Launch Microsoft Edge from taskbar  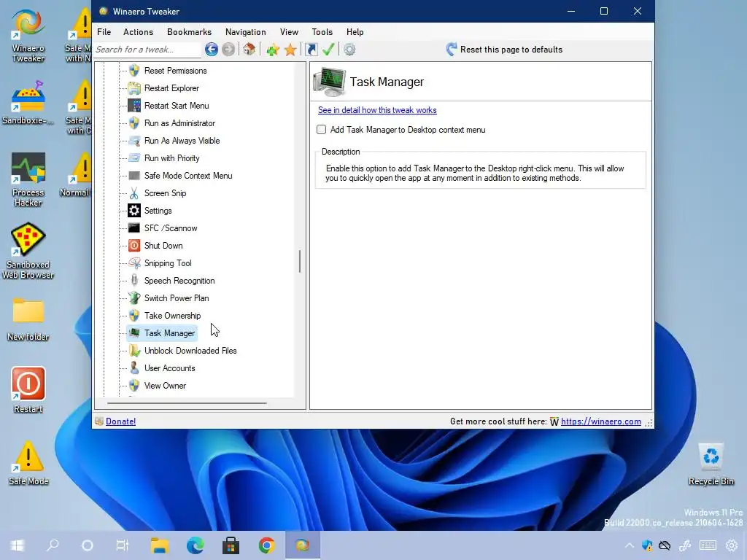point(195,545)
